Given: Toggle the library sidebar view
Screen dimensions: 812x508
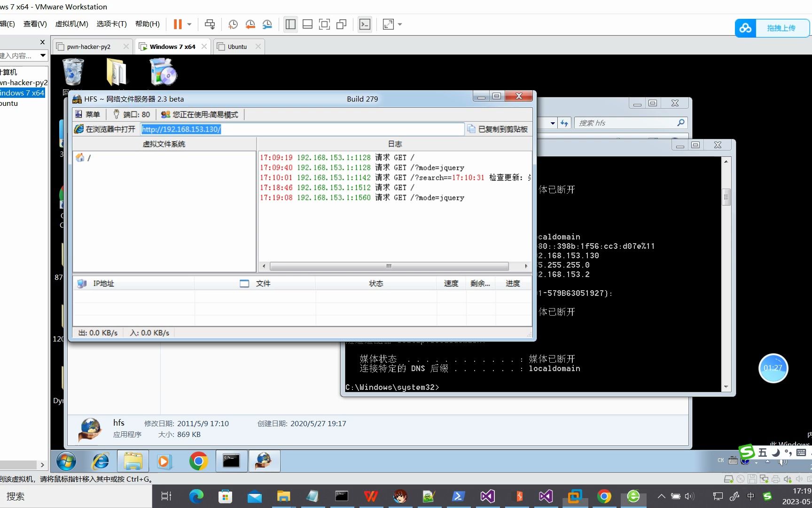Looking at the screenshot, I should tap(290, 24).
